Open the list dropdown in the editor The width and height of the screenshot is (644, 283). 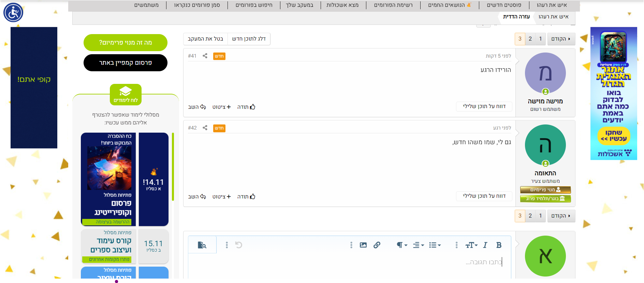(435, 245)
